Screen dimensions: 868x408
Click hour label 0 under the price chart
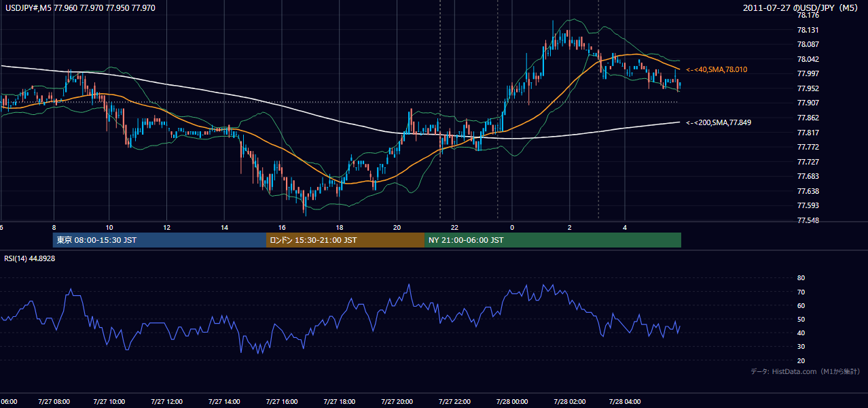click(x=512, y=227)
